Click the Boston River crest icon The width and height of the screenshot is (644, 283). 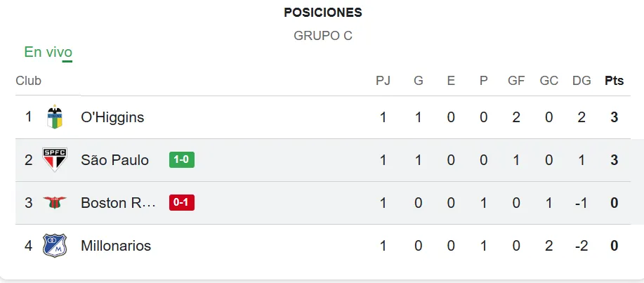55,203
